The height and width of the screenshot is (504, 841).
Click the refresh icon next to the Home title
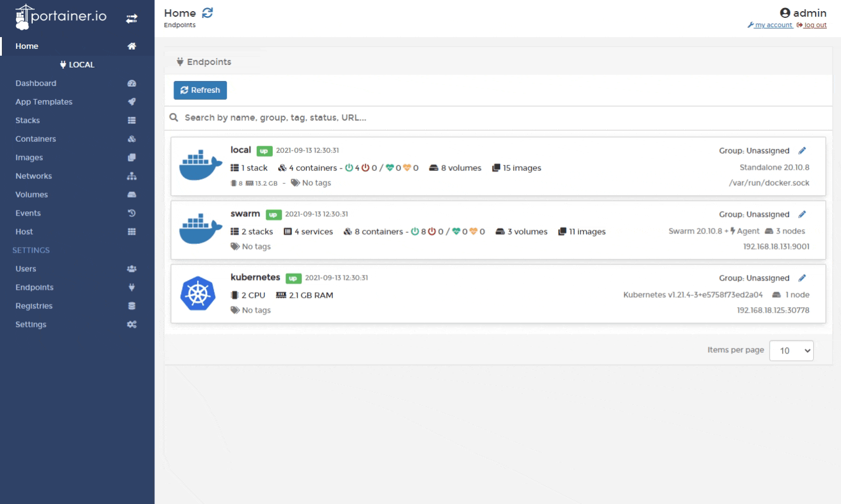pyautogui.click(x=208, y=13)
